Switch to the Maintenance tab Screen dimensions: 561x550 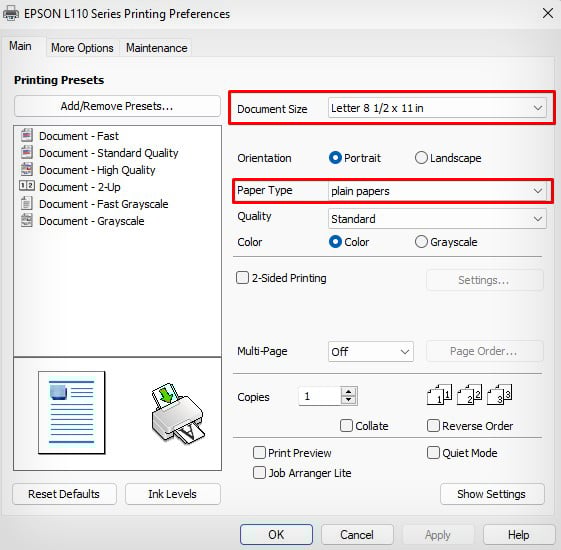(156, 48)
